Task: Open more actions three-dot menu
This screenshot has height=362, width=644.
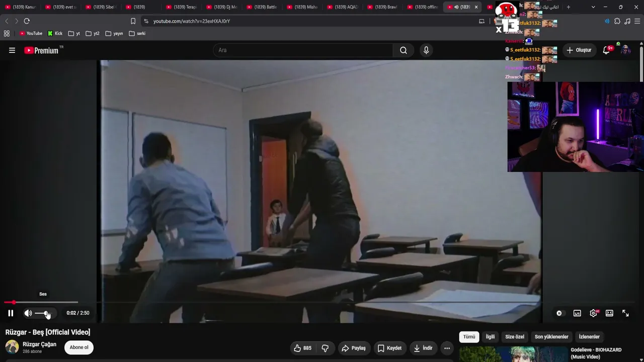Action: pos(447,348)
